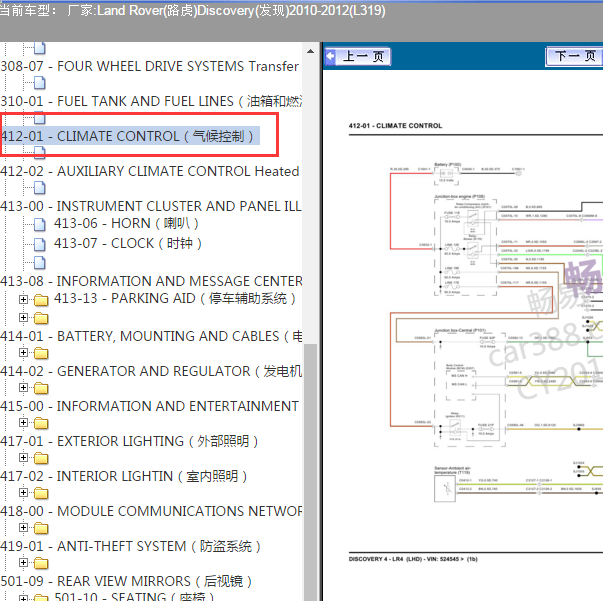Open 413-06 HORN (喇叭) entry

tap(126, 223)
